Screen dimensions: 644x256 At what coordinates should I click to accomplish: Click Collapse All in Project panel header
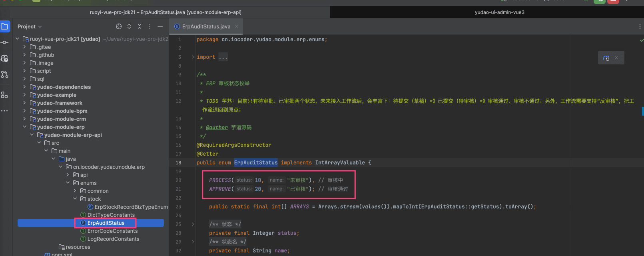point(140,26)
